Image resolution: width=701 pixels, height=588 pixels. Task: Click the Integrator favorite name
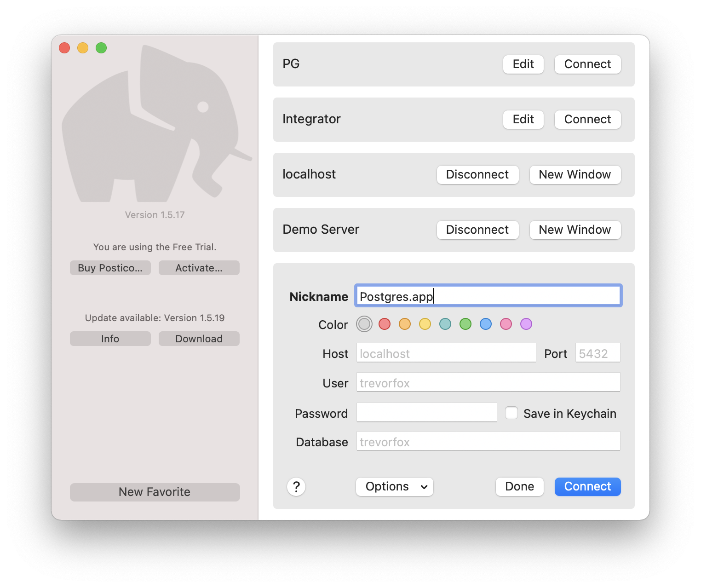[x=311, y=119]
